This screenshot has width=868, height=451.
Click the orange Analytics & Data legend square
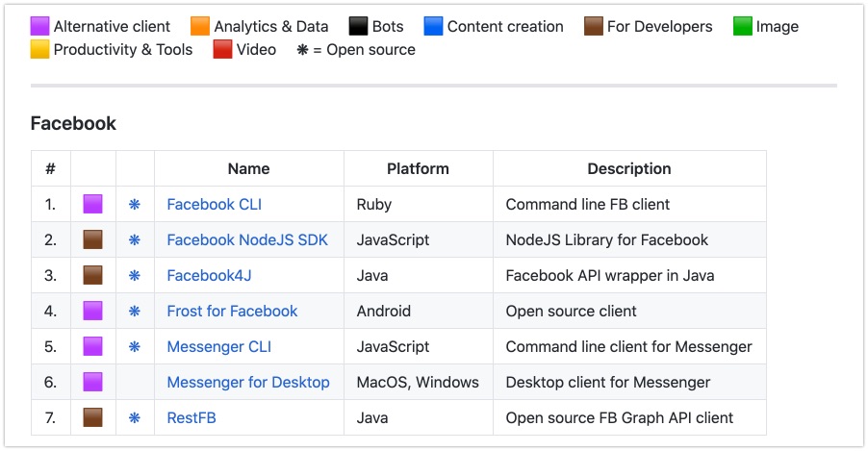200,26
